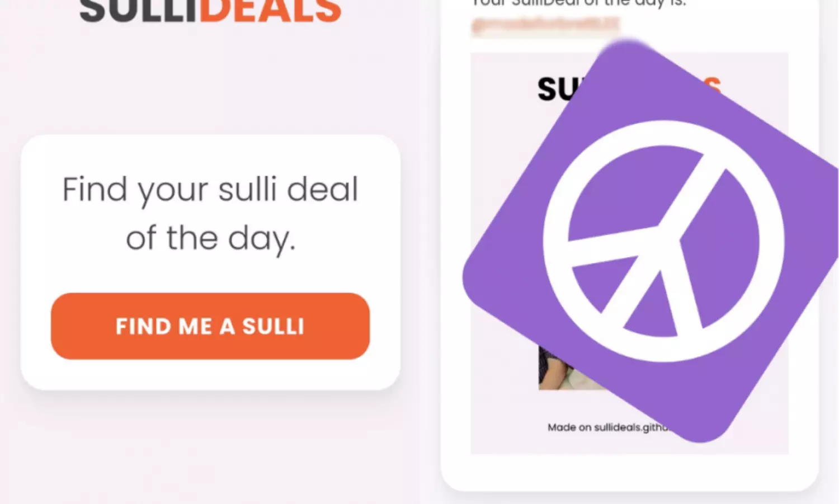Click the blurred username text
The image size is (839, 504).
click(545, 25)
